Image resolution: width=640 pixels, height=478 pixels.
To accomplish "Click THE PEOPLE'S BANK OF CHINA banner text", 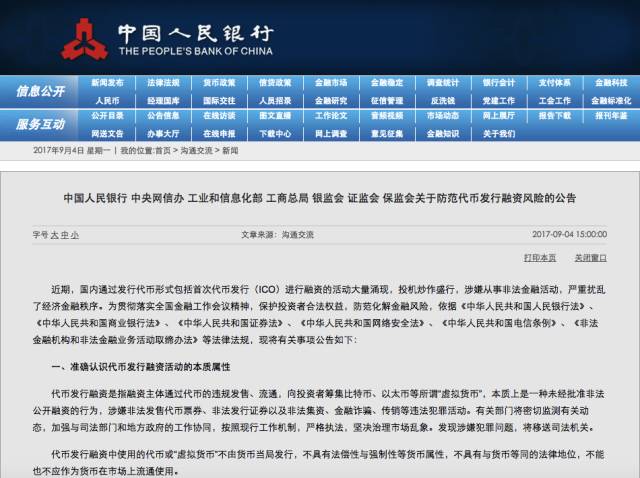I will point(196,51).
